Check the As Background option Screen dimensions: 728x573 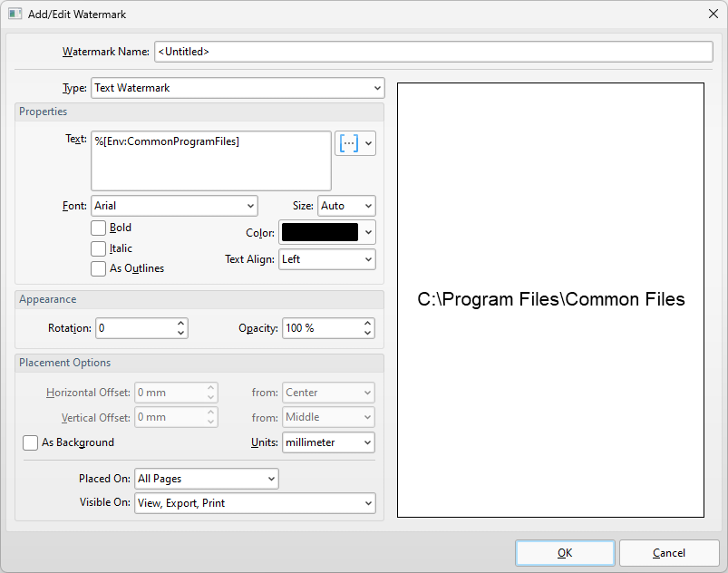point(30,442)
